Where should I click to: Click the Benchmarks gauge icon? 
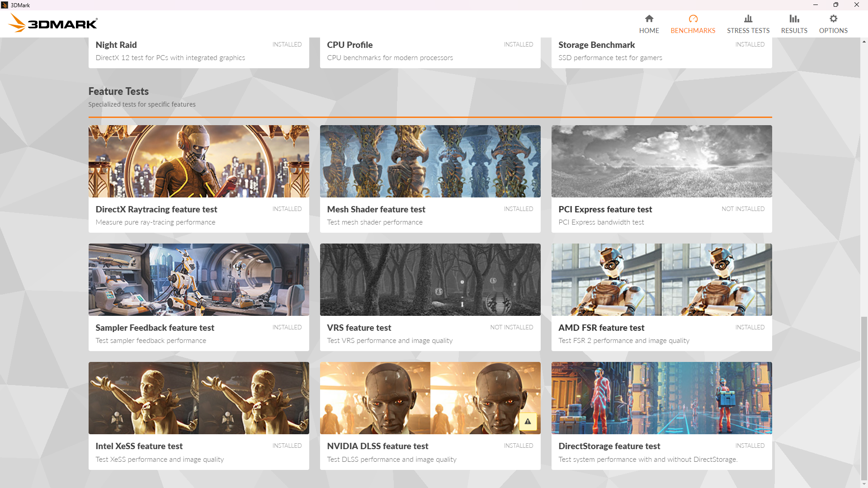[693, 19]
